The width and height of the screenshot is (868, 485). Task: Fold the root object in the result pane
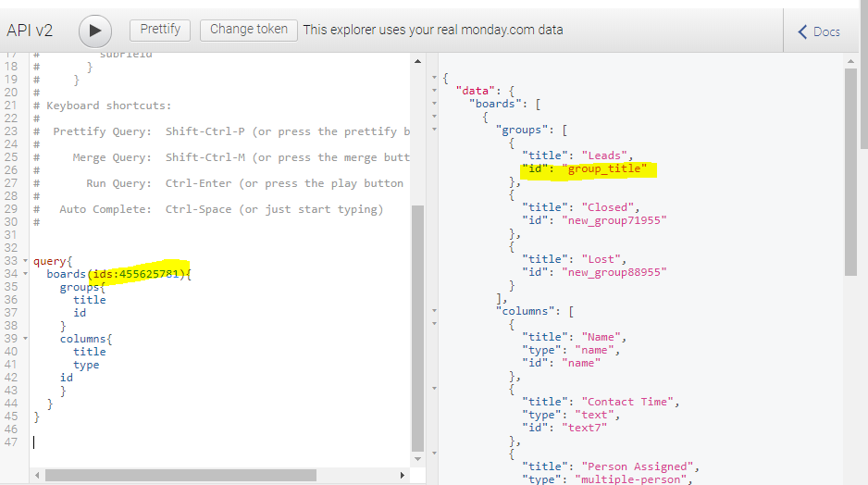coord(435,78)
